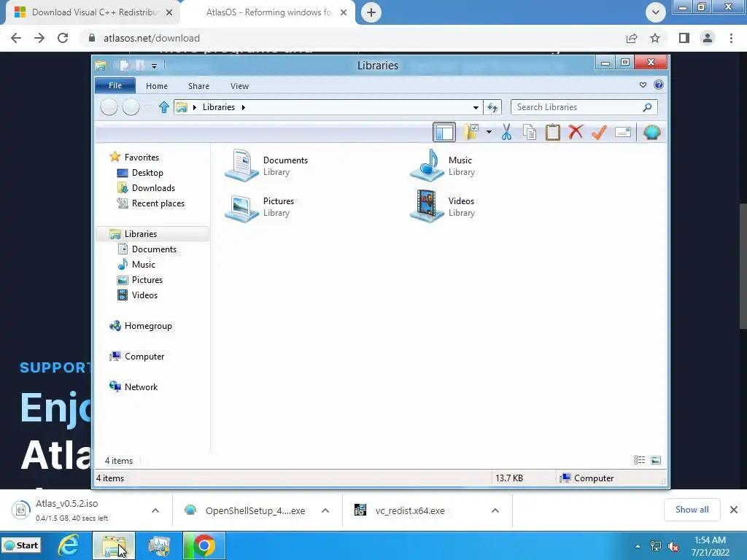The width and height of the screenshot is (747, 560).
Task: Select Computer in navigation pane
Action: (144, 356)
